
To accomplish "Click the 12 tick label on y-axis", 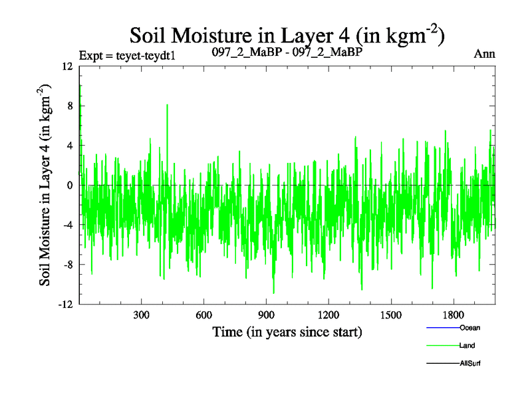I will point(66,66).
